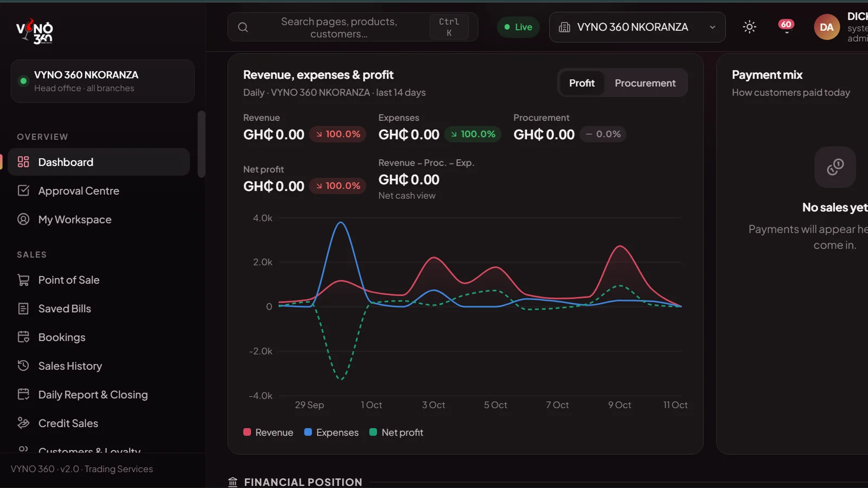Viewport: 868px width, 488px height.
Task: Toggle Expenses series in chart legend
Action: [331, 432]
